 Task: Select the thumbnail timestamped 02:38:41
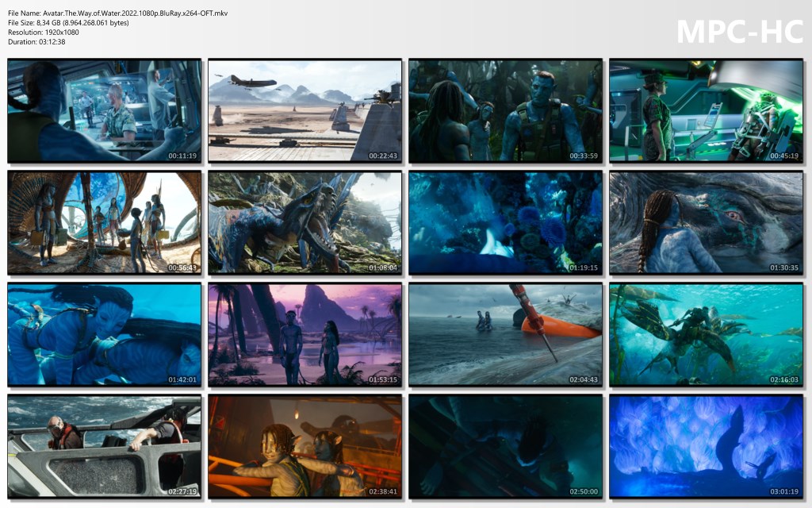[305, 447]
